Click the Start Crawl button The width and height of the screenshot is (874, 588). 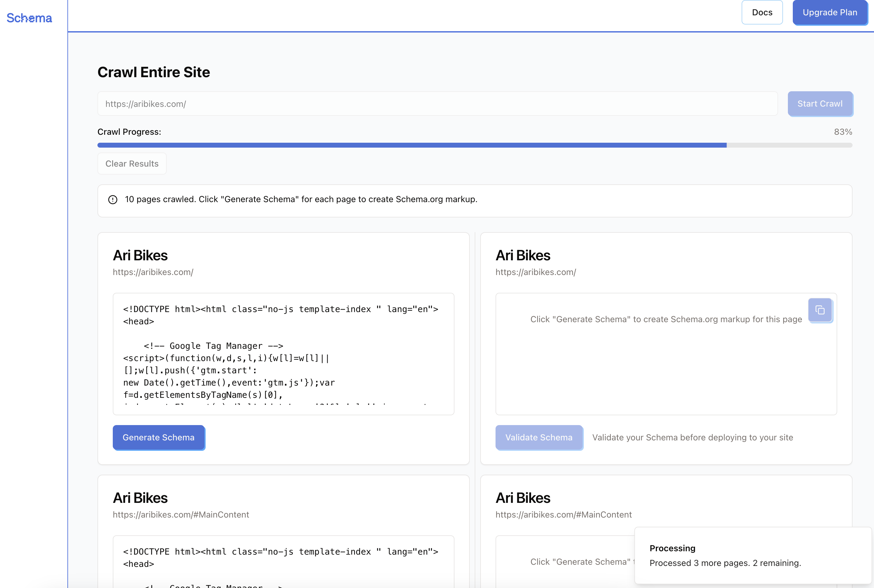(x=820, y=104)
